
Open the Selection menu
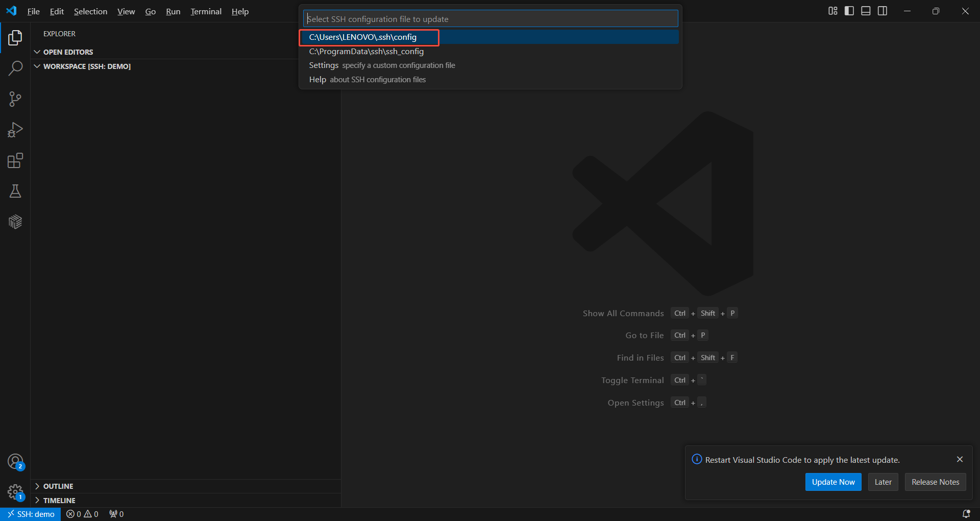[x=90, y=11]
